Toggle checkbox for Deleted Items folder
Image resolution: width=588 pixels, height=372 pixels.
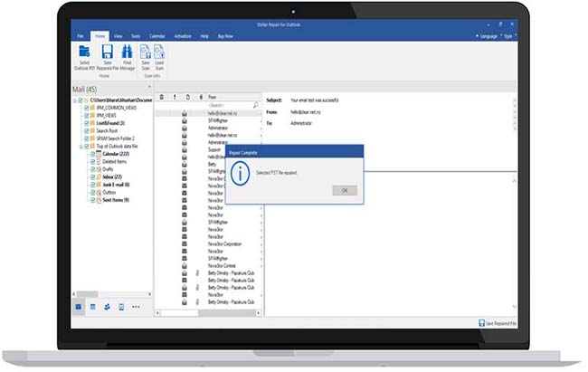[x=92, y=161]
